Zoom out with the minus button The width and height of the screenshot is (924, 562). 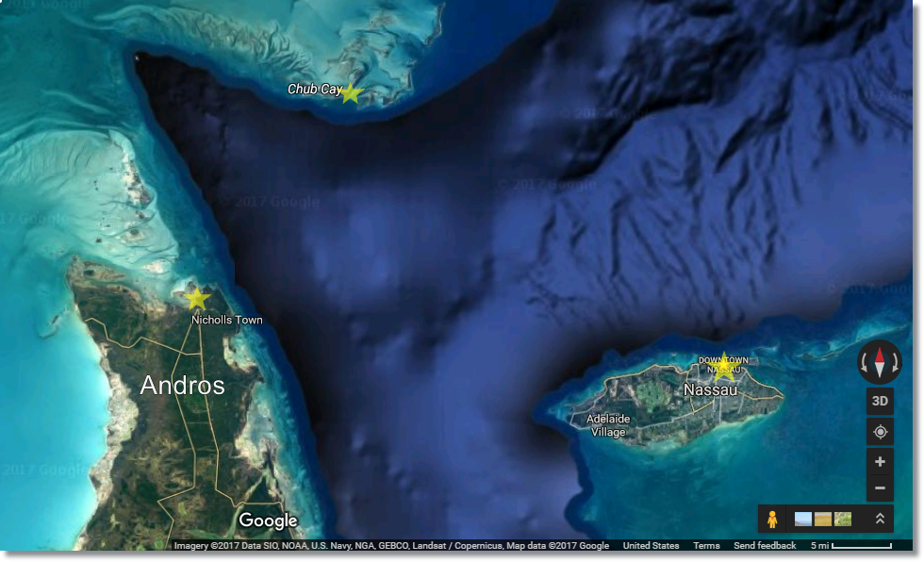click(880, 489)
